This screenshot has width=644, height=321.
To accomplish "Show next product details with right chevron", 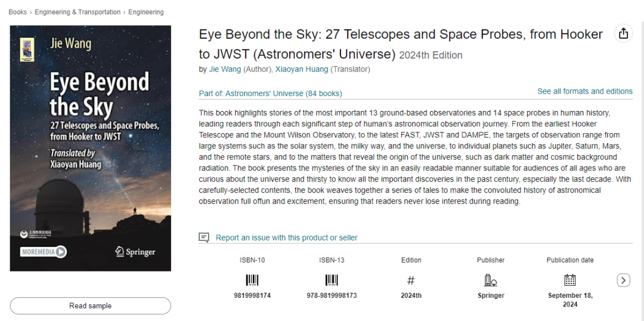I will tap(624, 280).
